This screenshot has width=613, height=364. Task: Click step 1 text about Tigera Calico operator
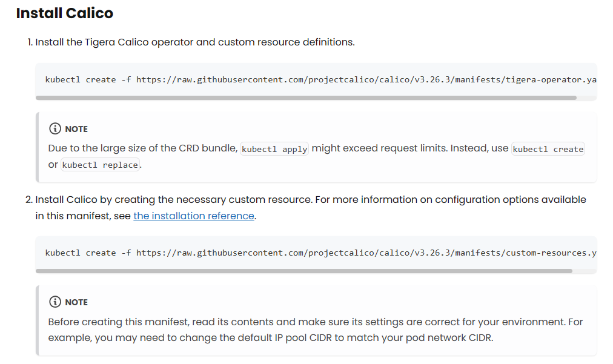tap(195, 42)
